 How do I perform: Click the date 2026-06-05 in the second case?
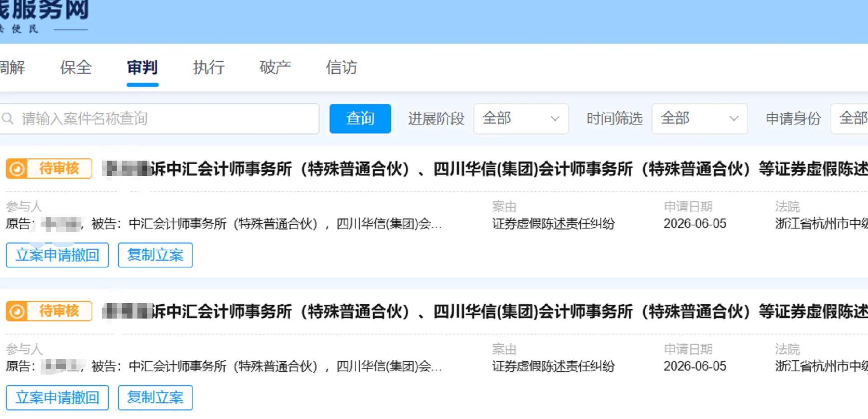(x=695, y=366)
